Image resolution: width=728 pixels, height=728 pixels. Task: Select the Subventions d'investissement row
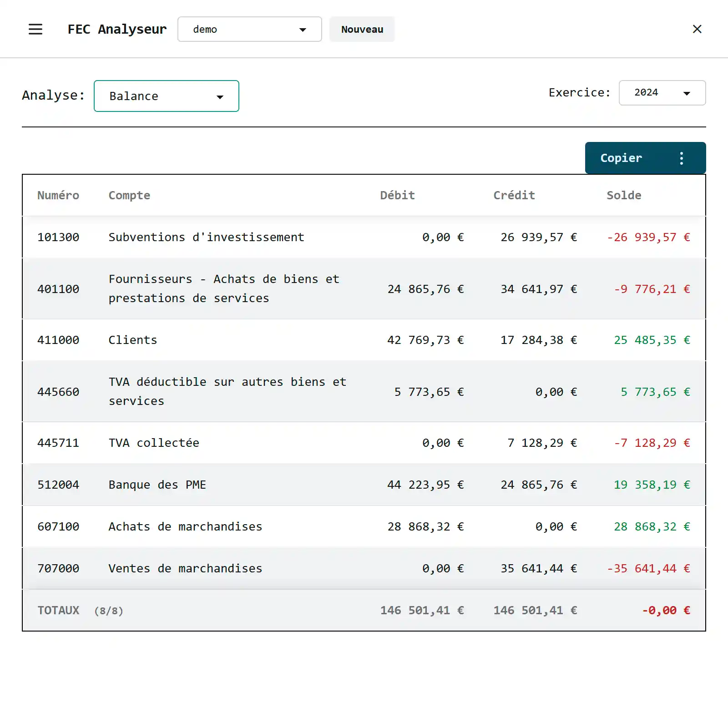click(x=206, y=237)
